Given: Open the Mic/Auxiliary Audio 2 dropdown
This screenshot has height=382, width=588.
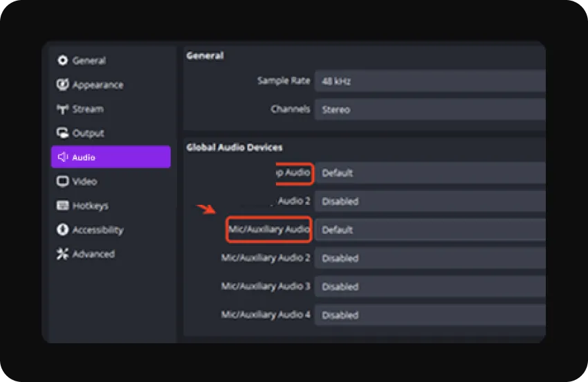Looking at the screenshot, I should [x=430, y=258].
